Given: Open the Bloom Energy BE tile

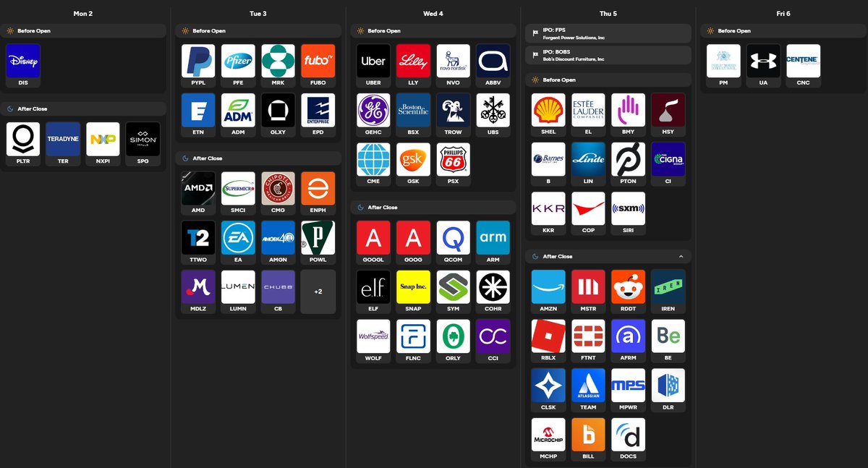Looking at the screenshot, I should pyautogui.click(x=668, y=340).
